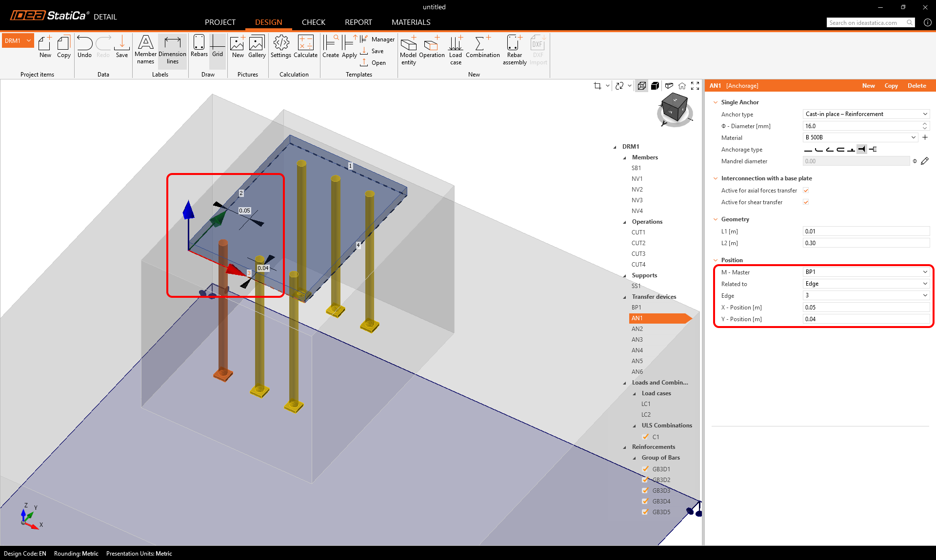
Task: Switch to the CHECK tab
Action: 313,22
